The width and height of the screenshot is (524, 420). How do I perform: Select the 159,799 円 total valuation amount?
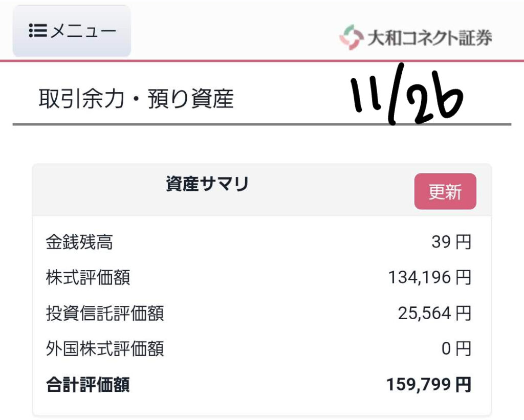(428, 385)
